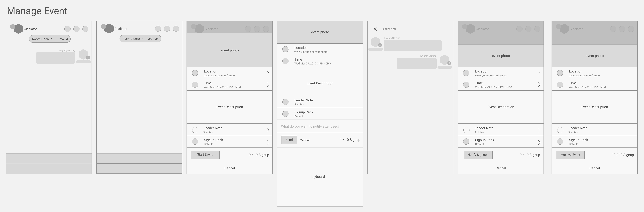Focus the 'What do you want to notify attendees?' field

tap(320, 126)
